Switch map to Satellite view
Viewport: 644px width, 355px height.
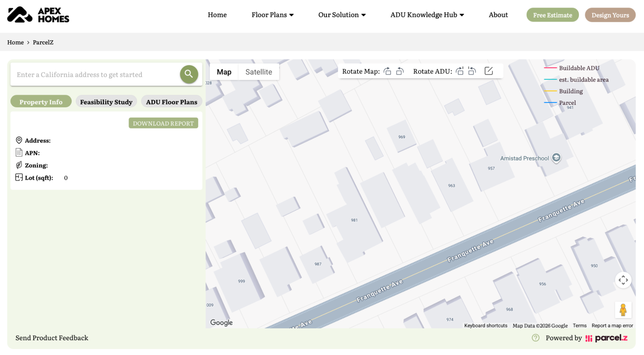pyautogui.click(x=259, y=72)
